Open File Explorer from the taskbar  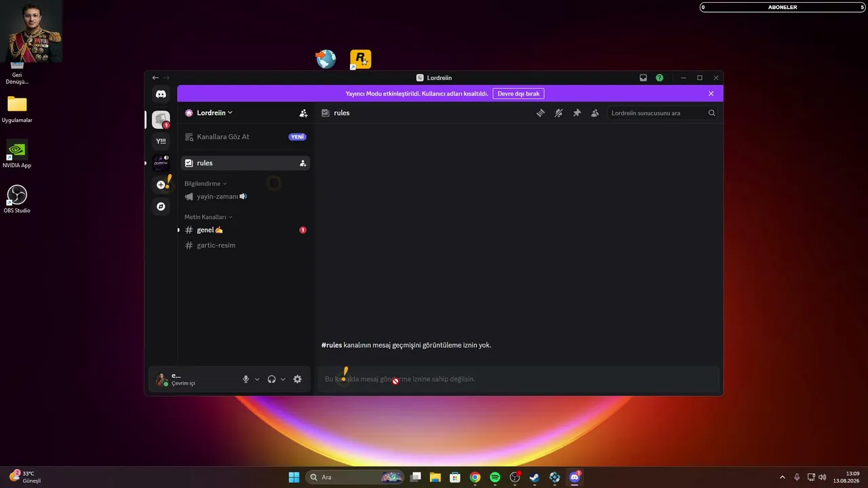tap(435, 477)
